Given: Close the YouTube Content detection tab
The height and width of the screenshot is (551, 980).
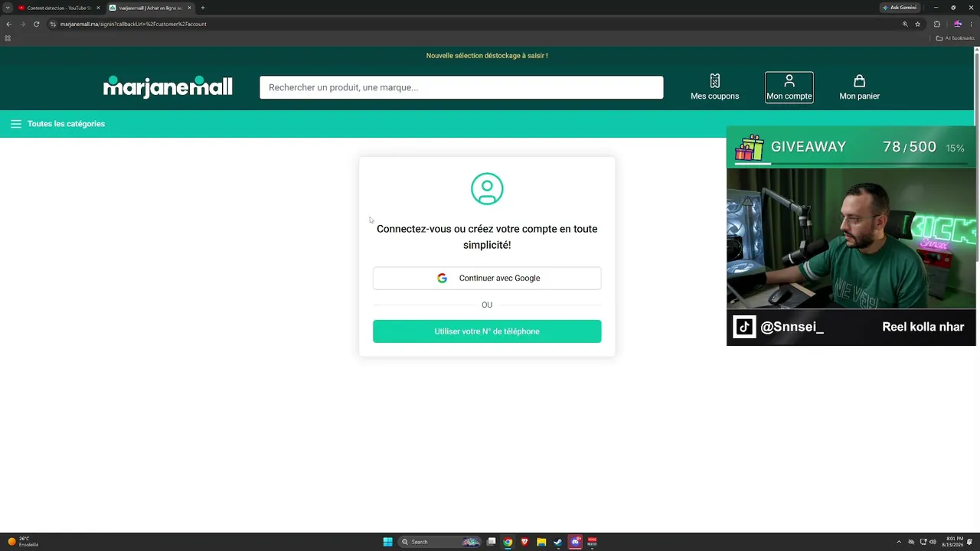Looking at the screenshot, I should tap(98, 8).
